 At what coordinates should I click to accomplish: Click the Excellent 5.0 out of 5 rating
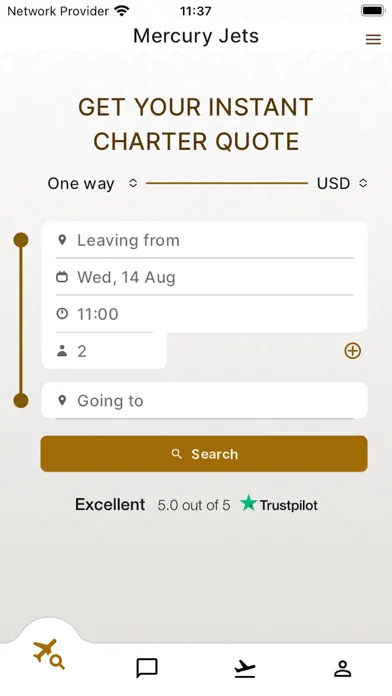pos(152,505)
